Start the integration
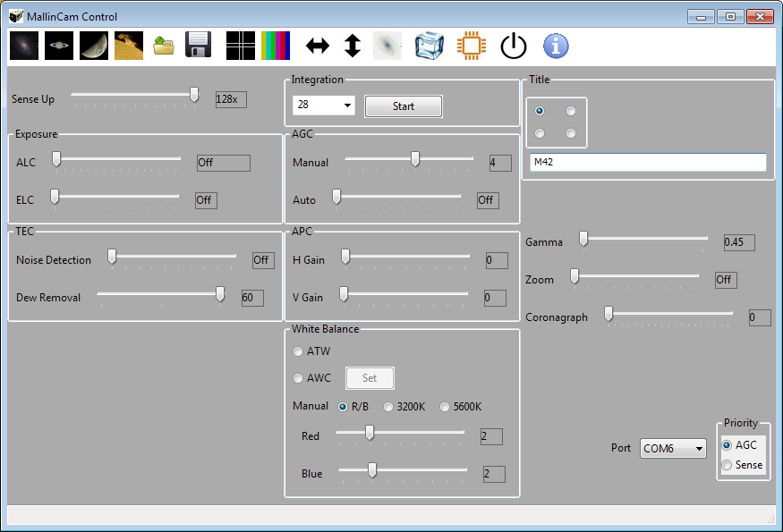This screenshot has height=532, width=783. (404, 106)
